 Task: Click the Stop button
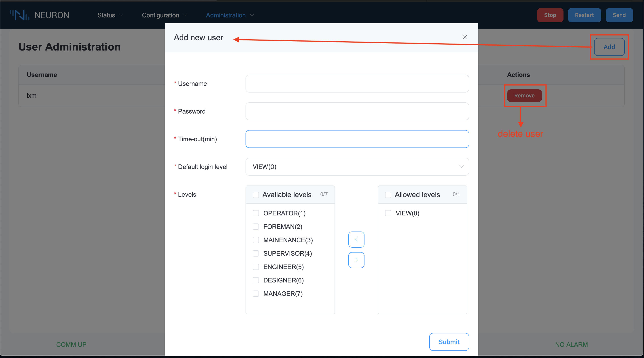point(550,15)
